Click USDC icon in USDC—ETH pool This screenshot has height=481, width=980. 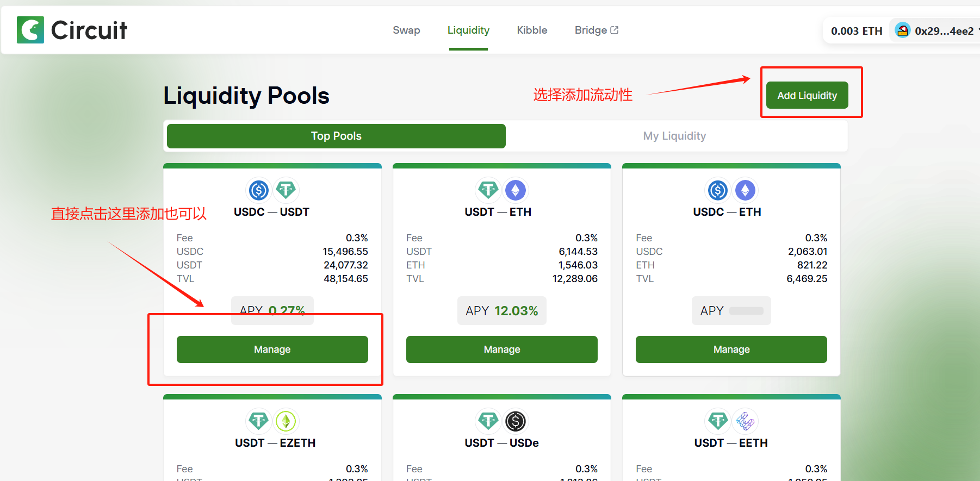click(718, 190)
